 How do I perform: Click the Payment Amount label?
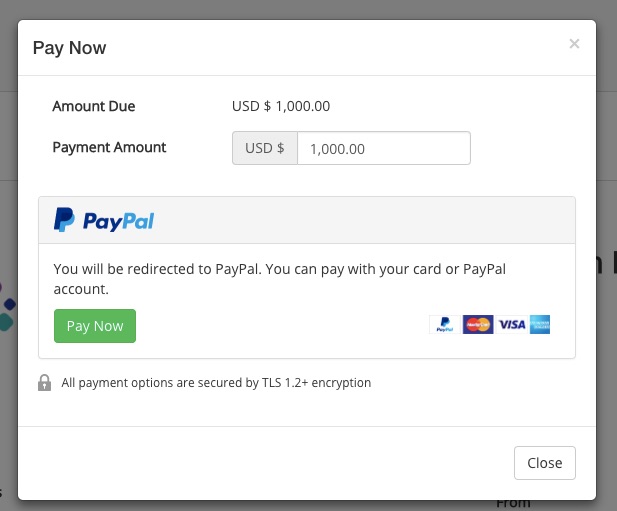click(109, 147)
